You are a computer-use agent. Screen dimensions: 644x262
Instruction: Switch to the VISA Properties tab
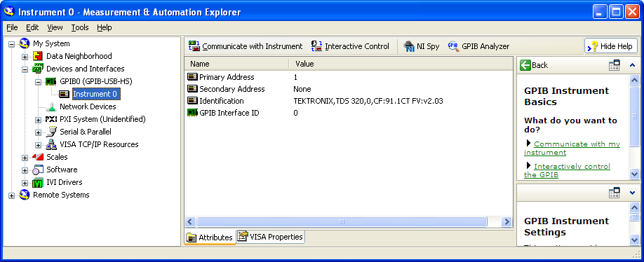coord(271,237)
